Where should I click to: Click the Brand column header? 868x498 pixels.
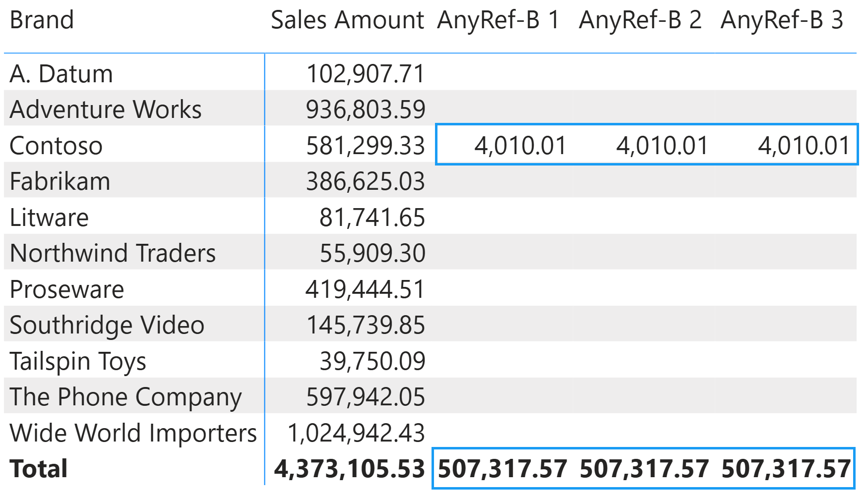(x=42, y=21)
